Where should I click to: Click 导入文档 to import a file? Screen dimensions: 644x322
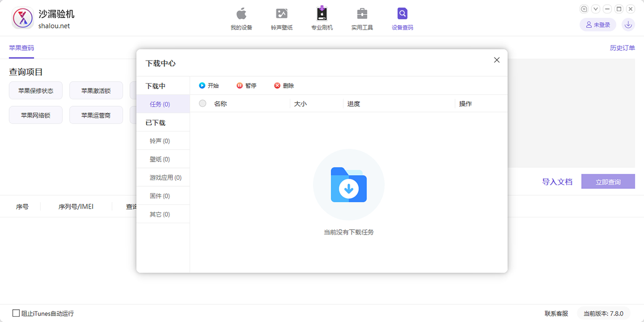pyautogui.click(x=557, y=182)
